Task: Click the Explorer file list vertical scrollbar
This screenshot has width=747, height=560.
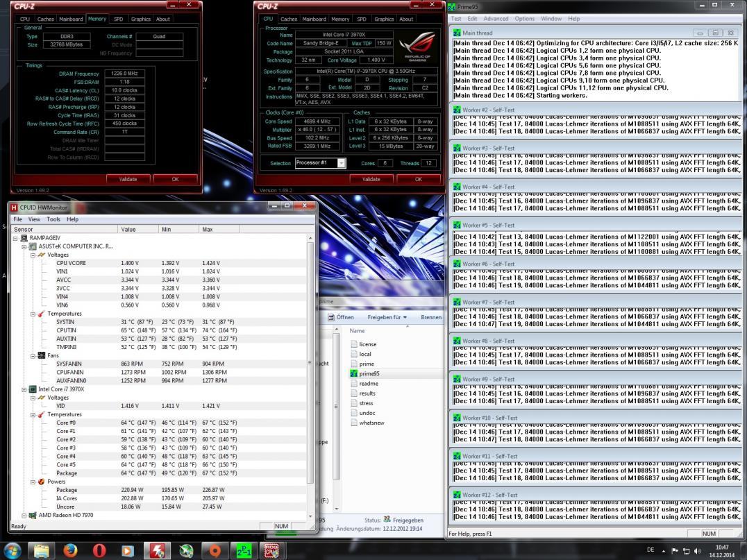Action: tap(336, 418)
